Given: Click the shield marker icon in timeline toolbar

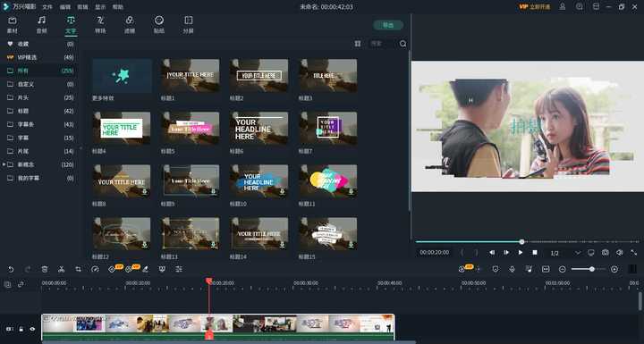Looking at the screenshot, I should coord(496,269).
